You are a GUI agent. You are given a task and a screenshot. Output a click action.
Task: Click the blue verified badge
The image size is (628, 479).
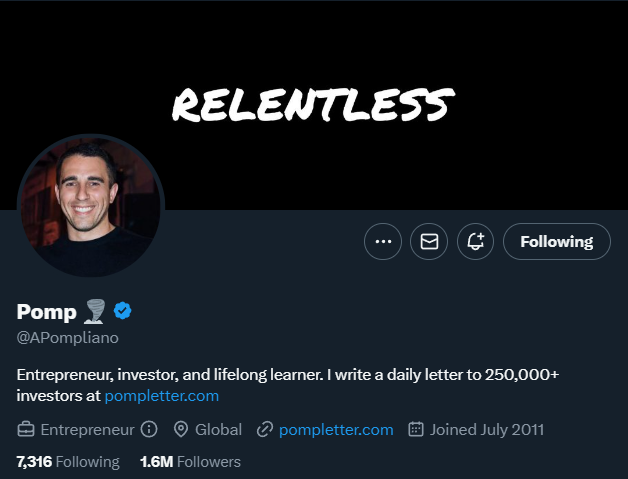(122, 311)
